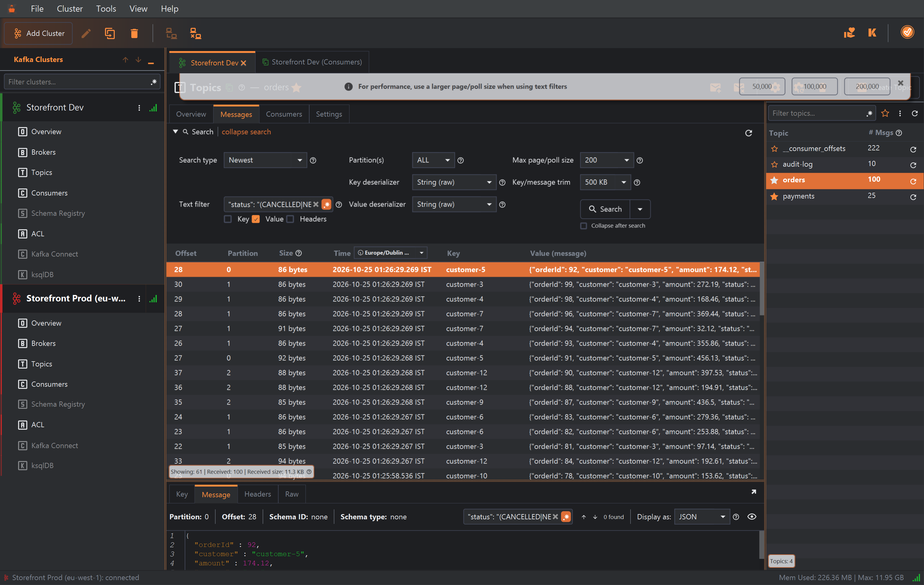Click the Search button

605,209
